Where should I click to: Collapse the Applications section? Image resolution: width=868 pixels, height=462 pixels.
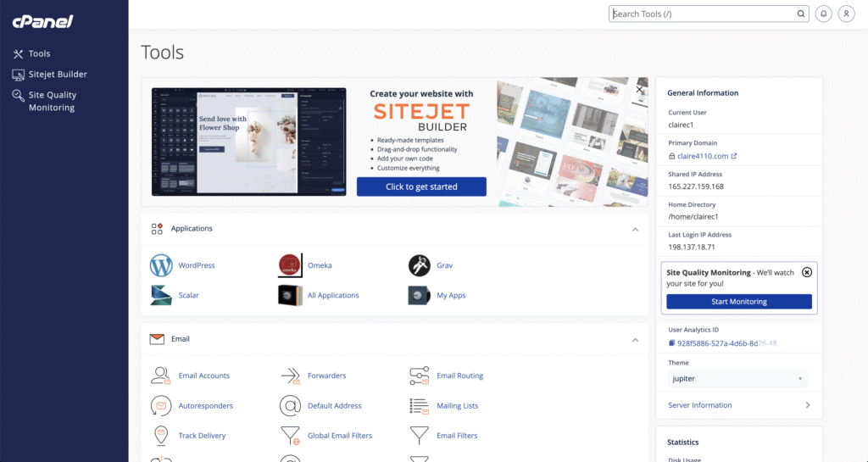pos(635,230)
